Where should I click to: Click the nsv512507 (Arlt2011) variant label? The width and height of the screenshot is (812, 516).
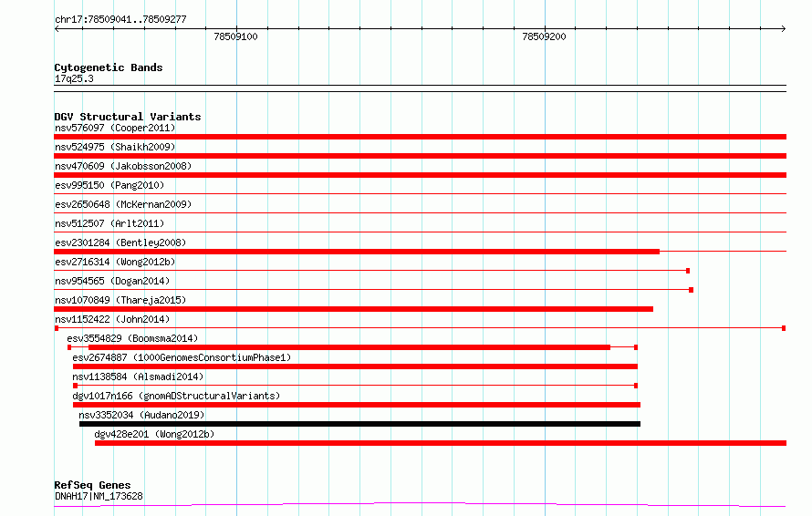click(x=109, y=223)
